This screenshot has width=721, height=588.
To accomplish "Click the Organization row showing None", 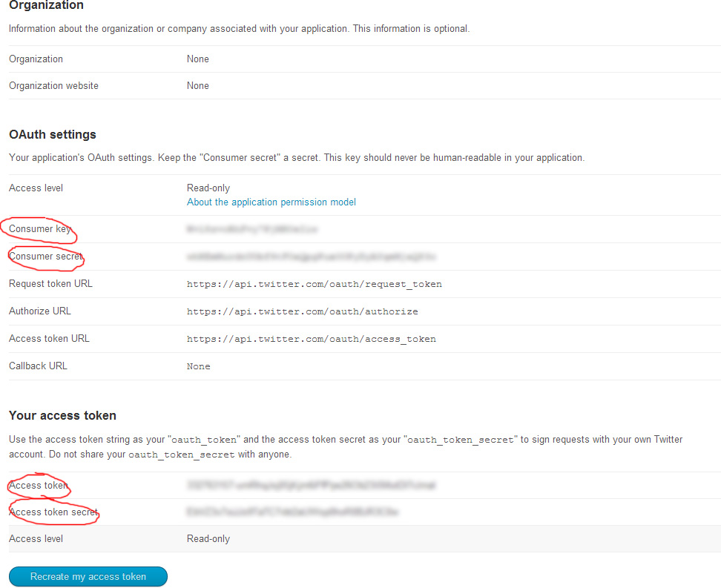I will pyautogui.click(x=197, y=59).
